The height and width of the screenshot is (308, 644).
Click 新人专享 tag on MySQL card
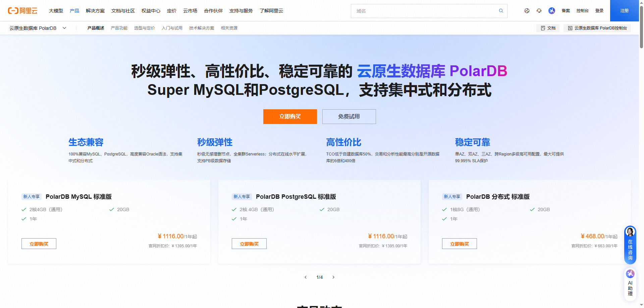tap(31, 197)
